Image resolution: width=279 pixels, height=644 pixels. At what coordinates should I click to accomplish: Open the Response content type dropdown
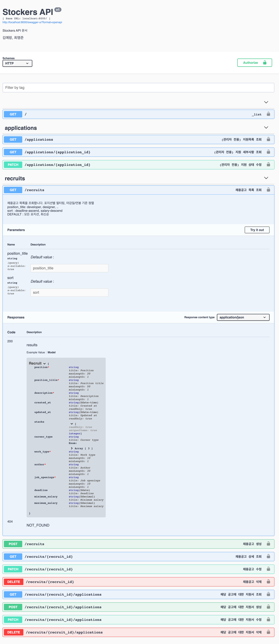(x=243, y=317)
